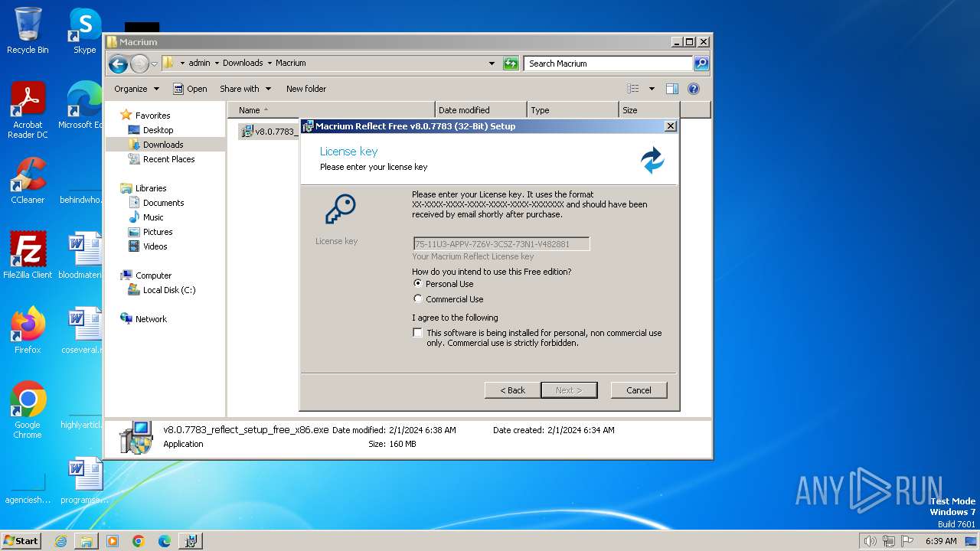Click the FileZilla Client desktop icon
The height and width of the screenshot is (551, 980).
tap(28, 256)
